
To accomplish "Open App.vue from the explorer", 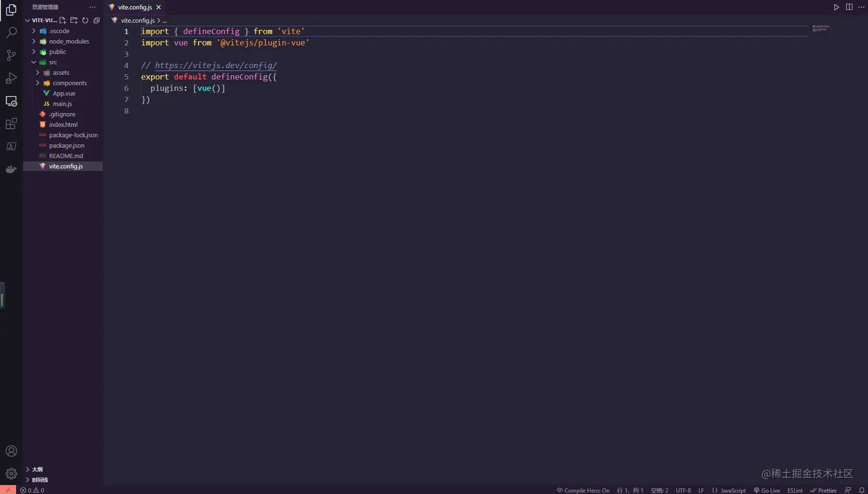I will click(63, 93).
